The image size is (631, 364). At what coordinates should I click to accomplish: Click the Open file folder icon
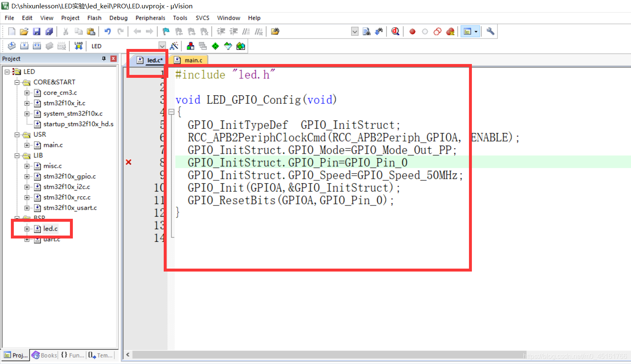(24, 31)
